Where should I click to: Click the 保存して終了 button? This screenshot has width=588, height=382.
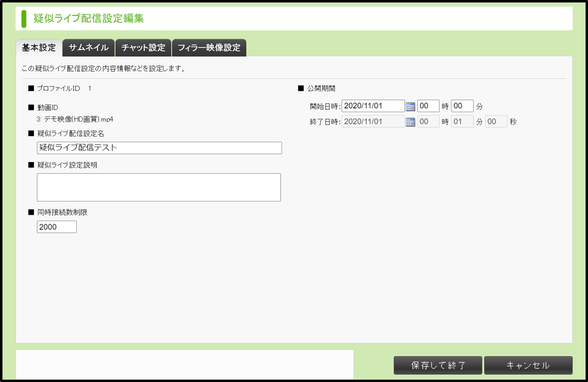[x=438, y=366]
